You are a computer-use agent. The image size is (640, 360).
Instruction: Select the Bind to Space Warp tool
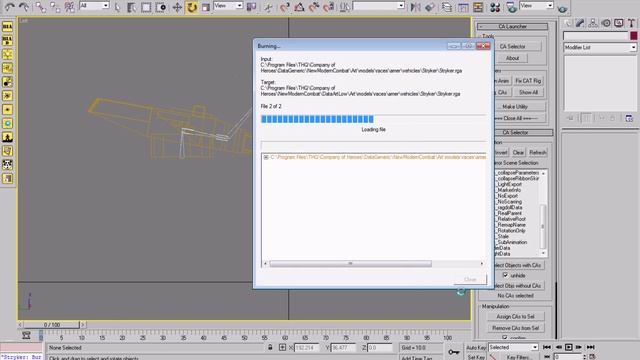click(69, 7)
